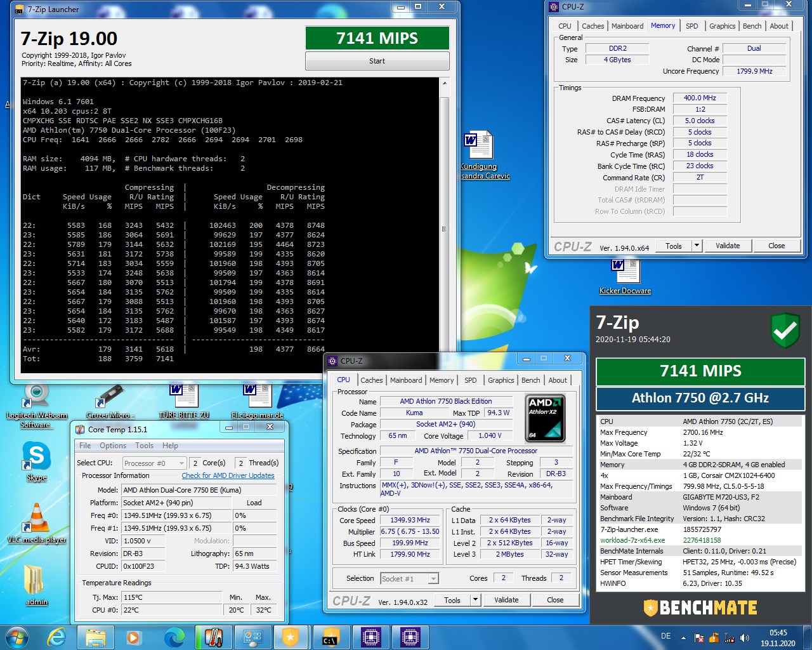
Task: Select El ciego mar.de Word document
Action: point(257,402)
